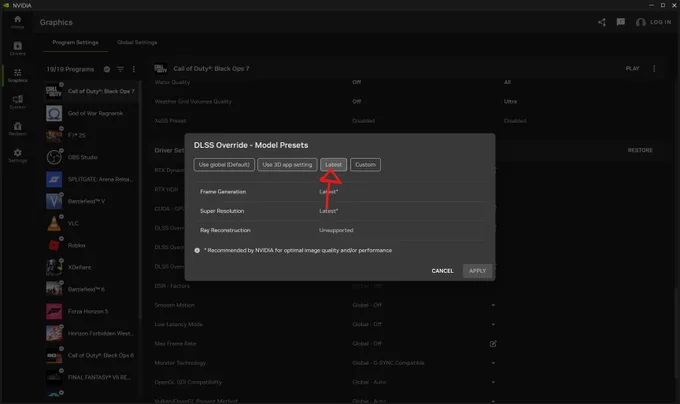Viewport: 680px width, 404px height.
Task: Select the XDefiant program icon
Action: tap(54, 267)
